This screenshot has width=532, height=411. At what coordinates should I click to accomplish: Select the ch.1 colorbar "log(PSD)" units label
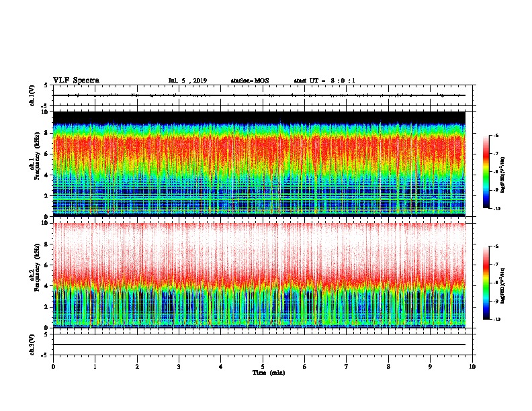pyautogui.click(x=503, y=175)
